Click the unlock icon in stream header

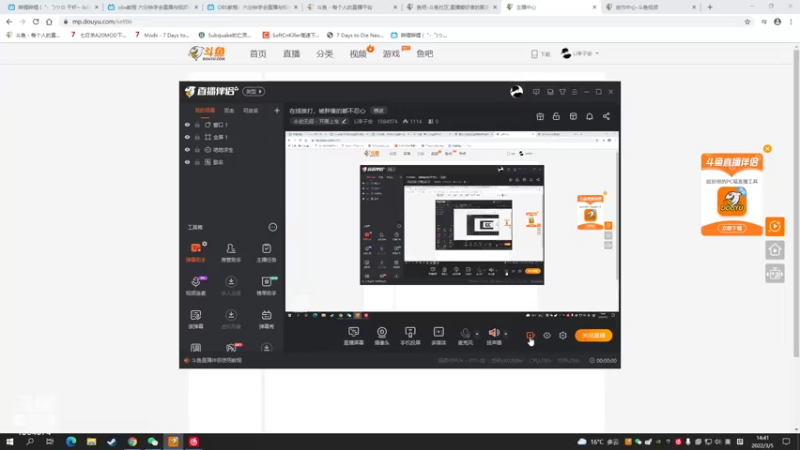coord(556,116)
